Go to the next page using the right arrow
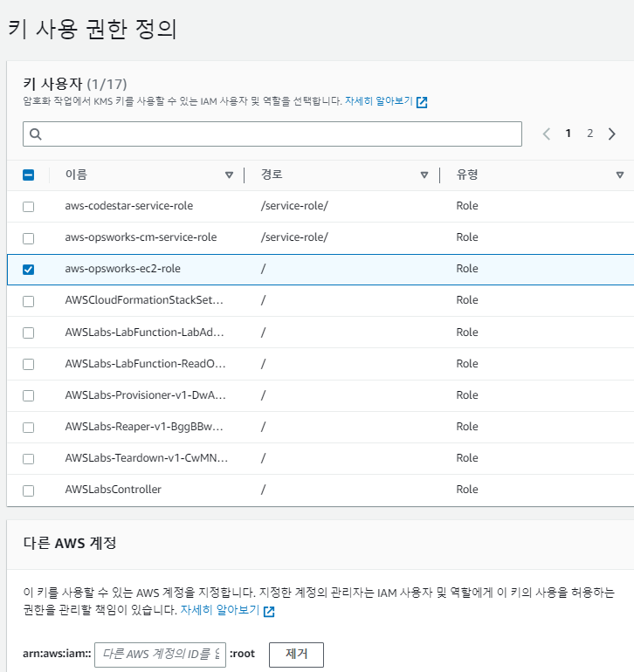This screenshot has width=634, height=672. [x=612, y=134]
